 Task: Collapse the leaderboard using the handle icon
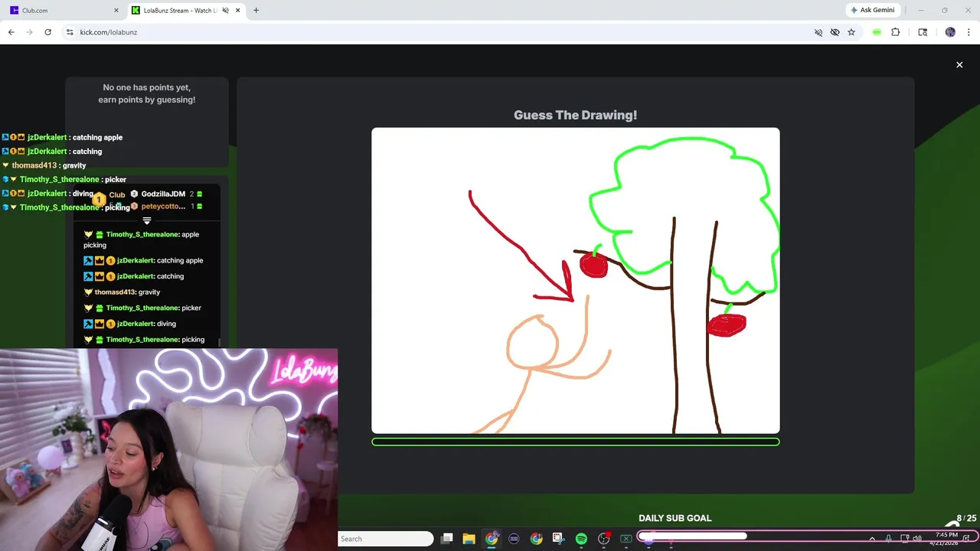point(147,220)
